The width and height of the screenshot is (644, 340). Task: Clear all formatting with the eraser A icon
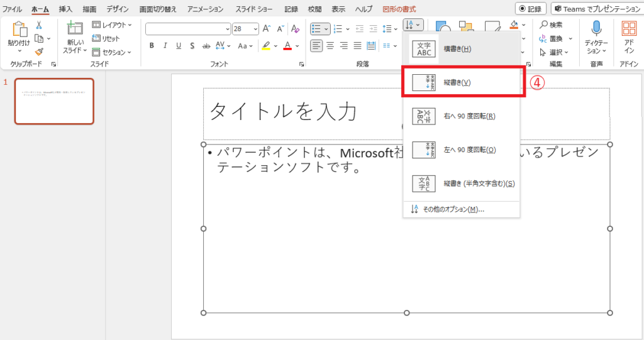coord(295,29)
